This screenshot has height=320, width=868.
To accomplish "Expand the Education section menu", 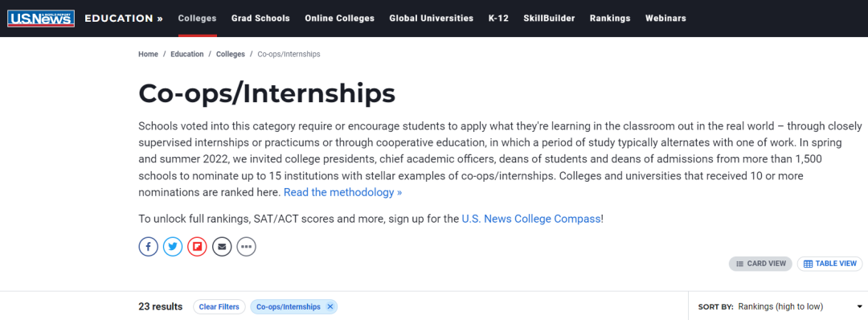I will pos(124,18).
